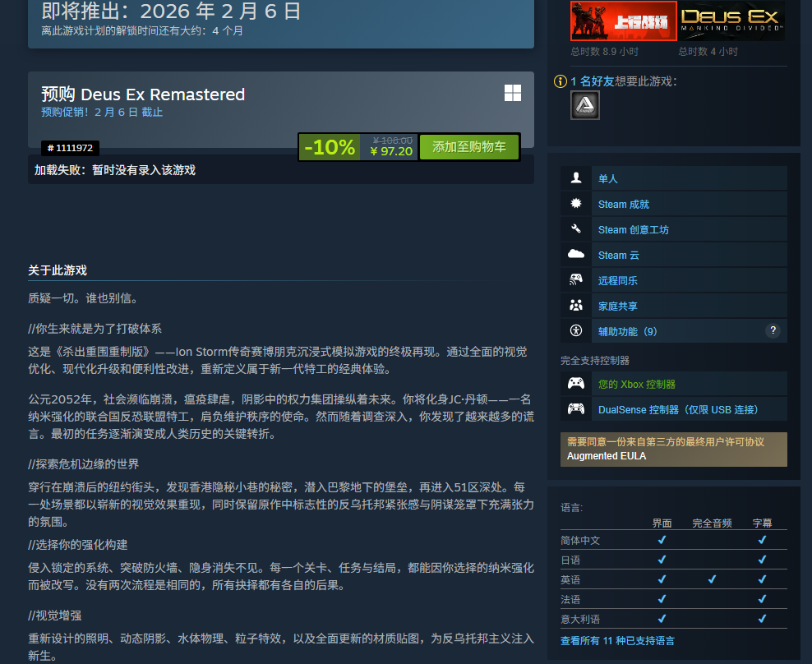The width and height of the screenshot is (812, 664).
Task: Click the -10% discount badge
Action: point(330,147)
